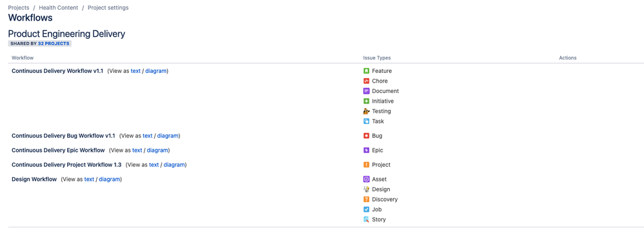The height and width of the screenshot is (250, 644).
Task: Click the Design issue type icon
Action: coord(367,189)
